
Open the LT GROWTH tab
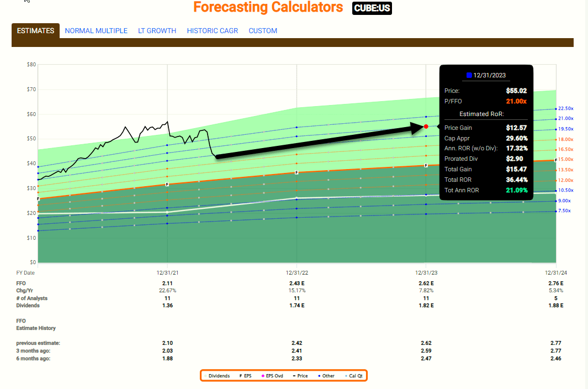tap(157, 31)
